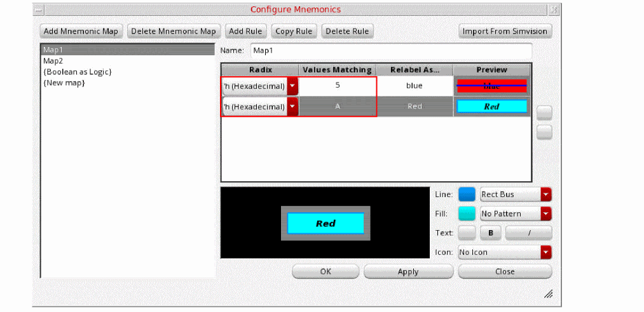Open the Rect Bus line style dropdown
Image resolution: width=644 pixels, height=312 pixels.
coord(516,194)
